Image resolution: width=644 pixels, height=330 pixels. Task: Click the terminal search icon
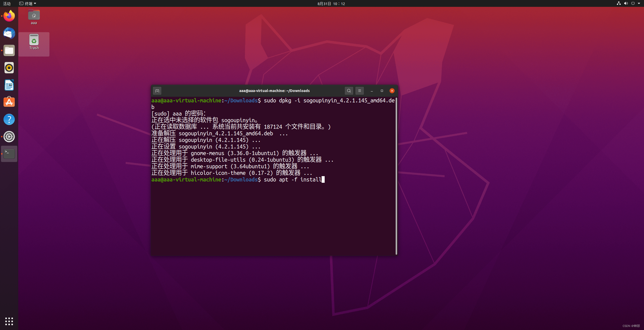349,91
